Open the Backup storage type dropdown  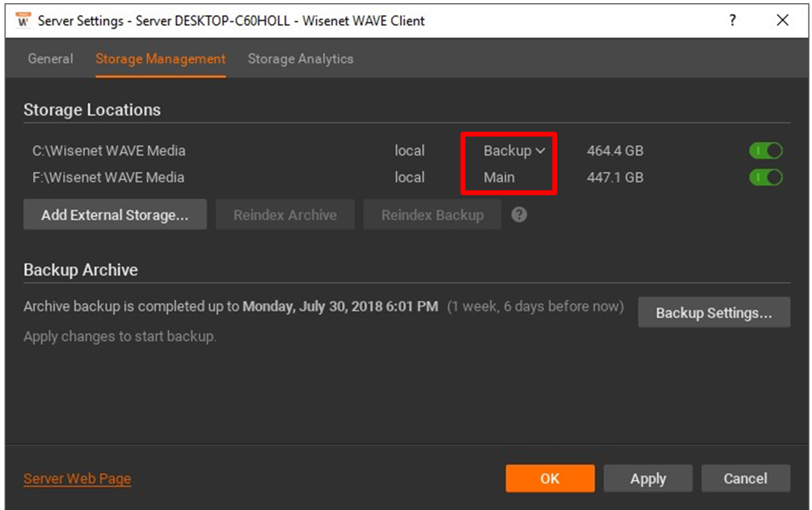point(514,151)
